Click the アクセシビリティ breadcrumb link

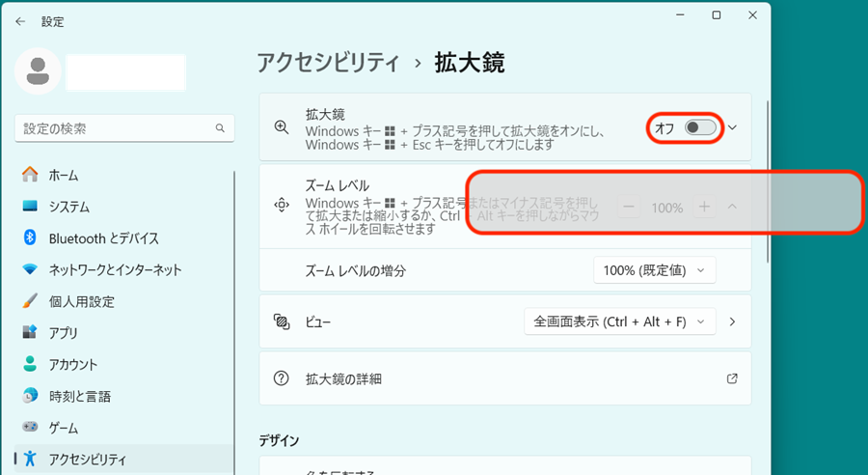tap(328, 64)
